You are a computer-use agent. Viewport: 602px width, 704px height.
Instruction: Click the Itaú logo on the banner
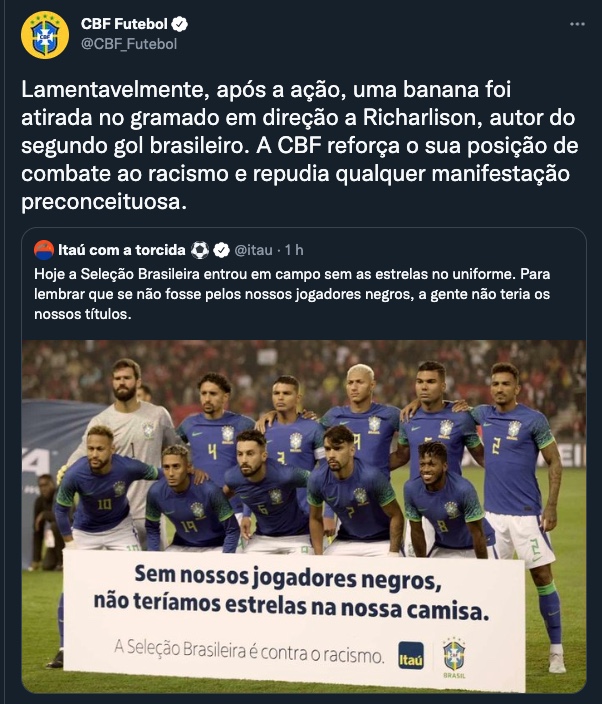point(411,656)
